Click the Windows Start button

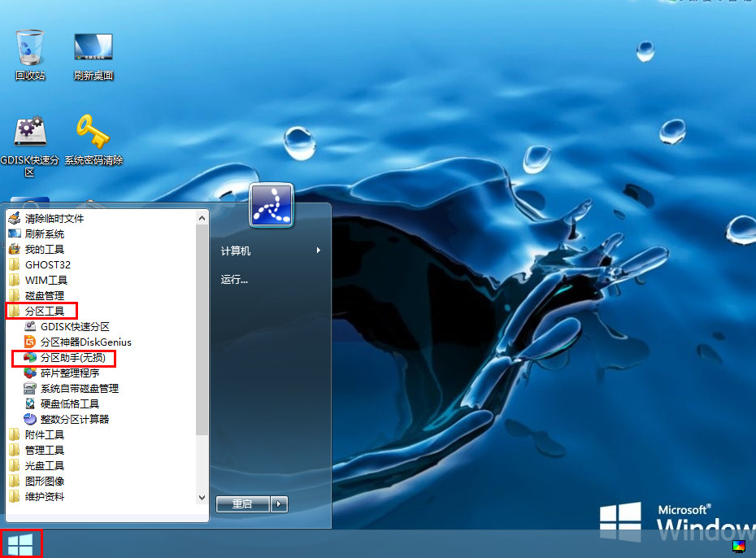[x=20, y=544]
